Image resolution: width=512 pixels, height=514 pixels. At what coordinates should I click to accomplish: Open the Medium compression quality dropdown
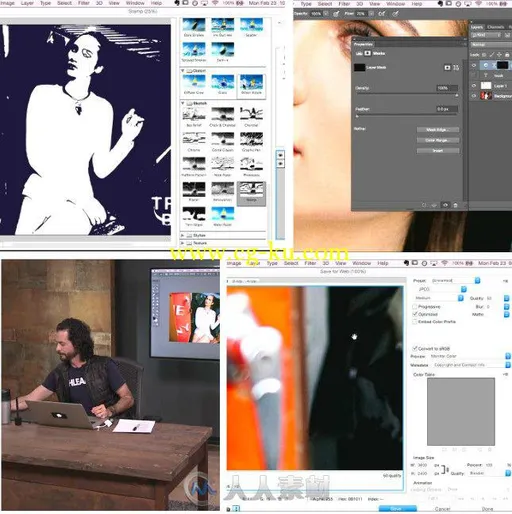pos(439,298)
